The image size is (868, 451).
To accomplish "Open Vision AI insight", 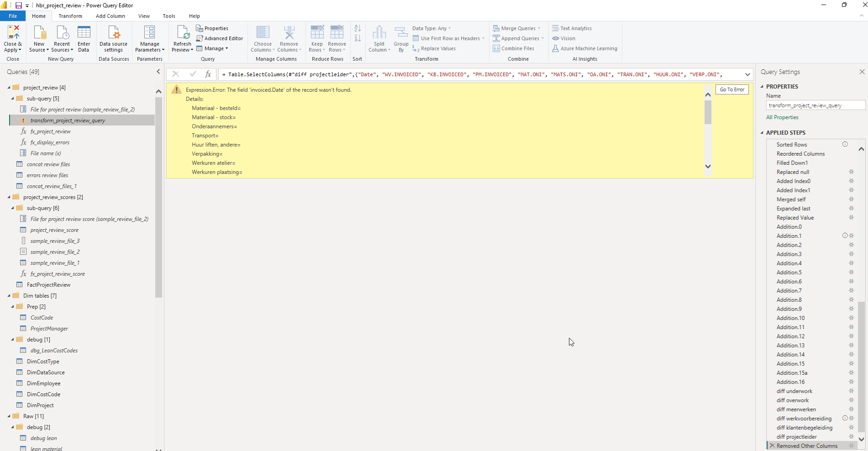I will (563, 38).
